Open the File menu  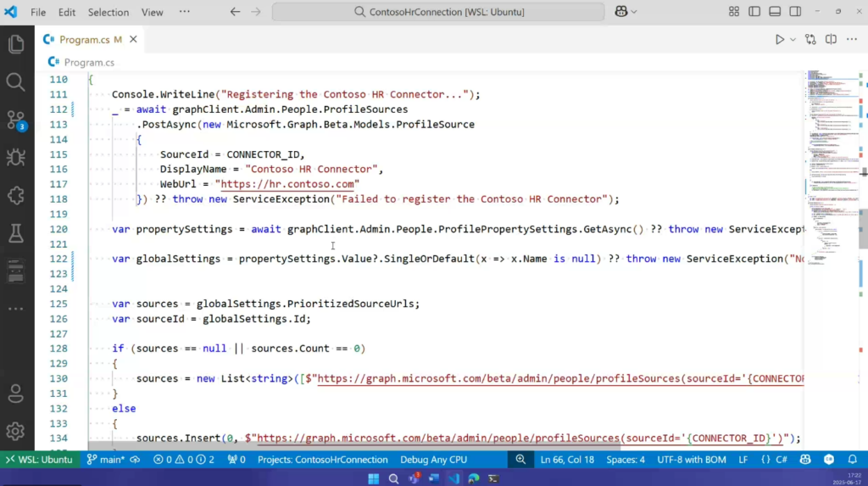click(x=38, y=12)
